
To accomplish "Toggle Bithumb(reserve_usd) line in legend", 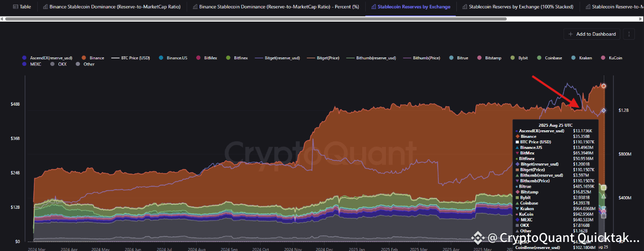I will (371, 58).
